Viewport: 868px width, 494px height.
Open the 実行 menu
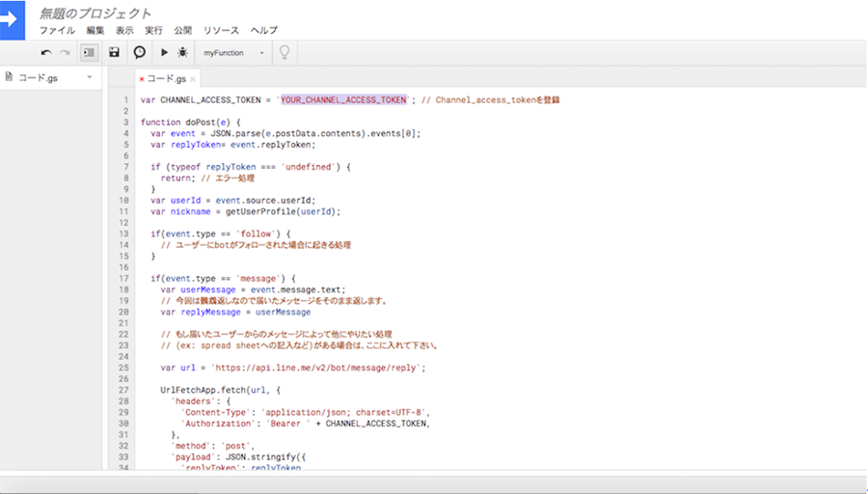[x=154, y=31]
